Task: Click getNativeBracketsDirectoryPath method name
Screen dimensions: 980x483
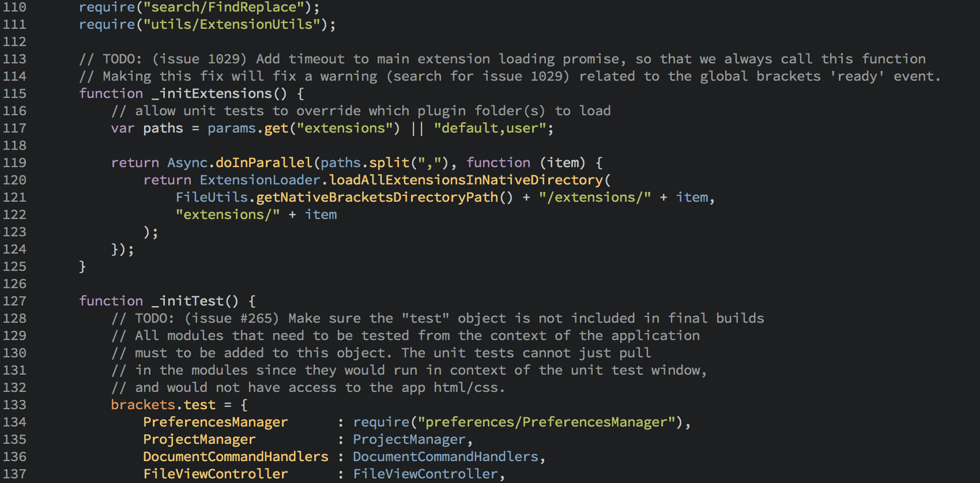Action: (x=377, y=197)
